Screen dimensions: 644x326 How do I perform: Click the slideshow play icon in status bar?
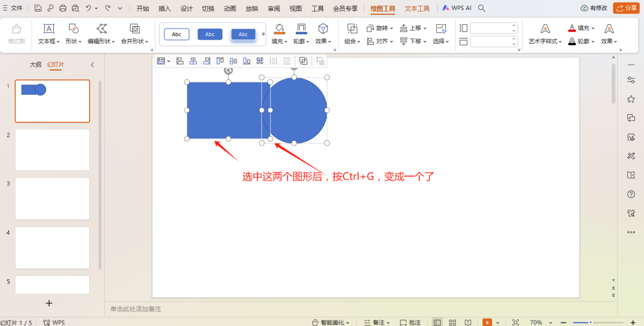(487, 322)
